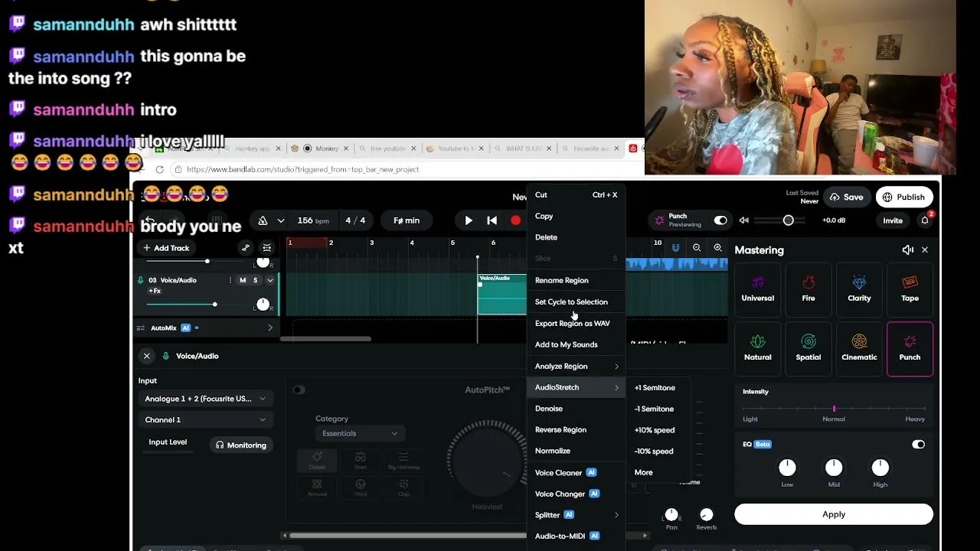Select Voice Changer AI menu item
This screenshot has width=980, height=551.
tap(577, 494)
